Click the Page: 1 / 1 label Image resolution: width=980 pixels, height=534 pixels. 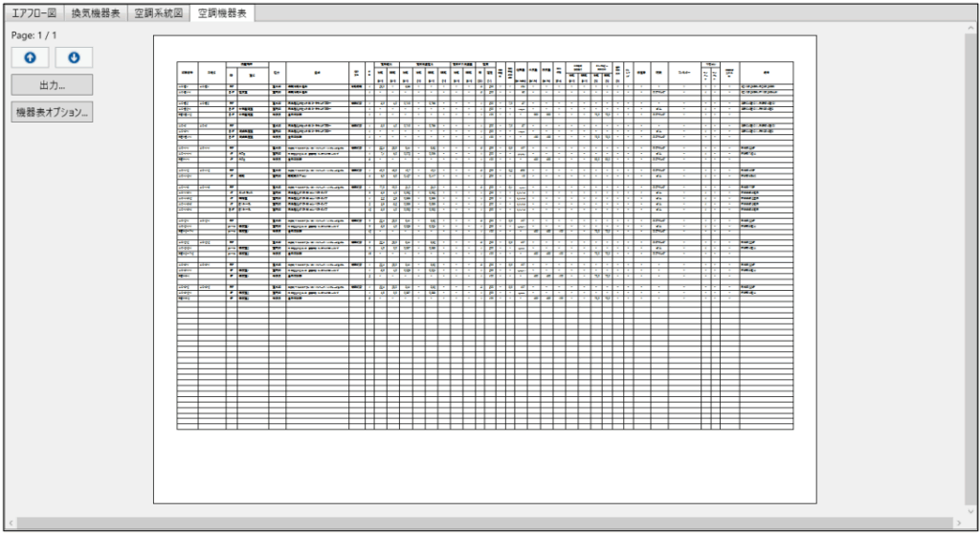tap(33, 35)
